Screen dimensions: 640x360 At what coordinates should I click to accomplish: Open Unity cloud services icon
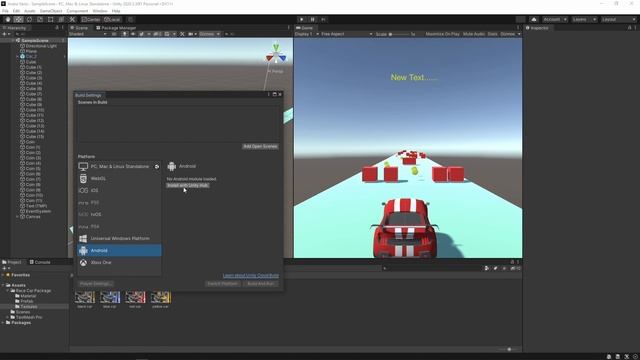tap(534, 20)
